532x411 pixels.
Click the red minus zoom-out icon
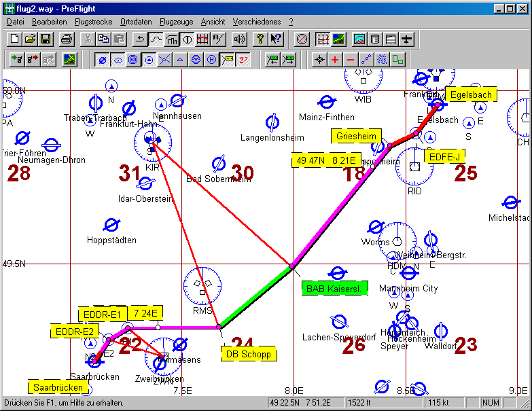click(x=351, y=60)
